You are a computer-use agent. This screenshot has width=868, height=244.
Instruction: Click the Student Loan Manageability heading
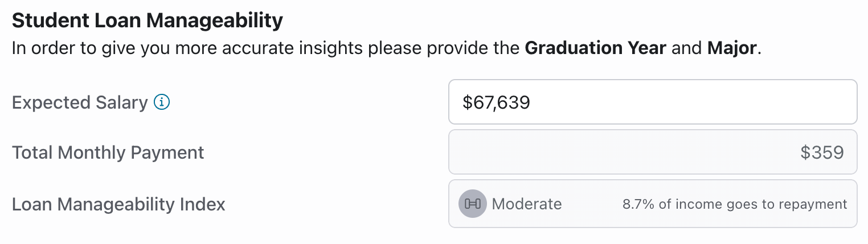pos(147,21)
